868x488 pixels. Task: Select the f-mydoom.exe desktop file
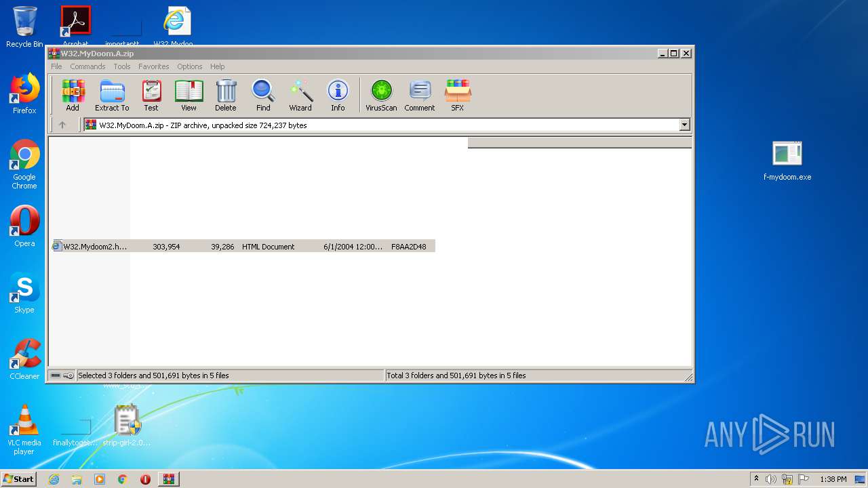[x=787, y=161]
